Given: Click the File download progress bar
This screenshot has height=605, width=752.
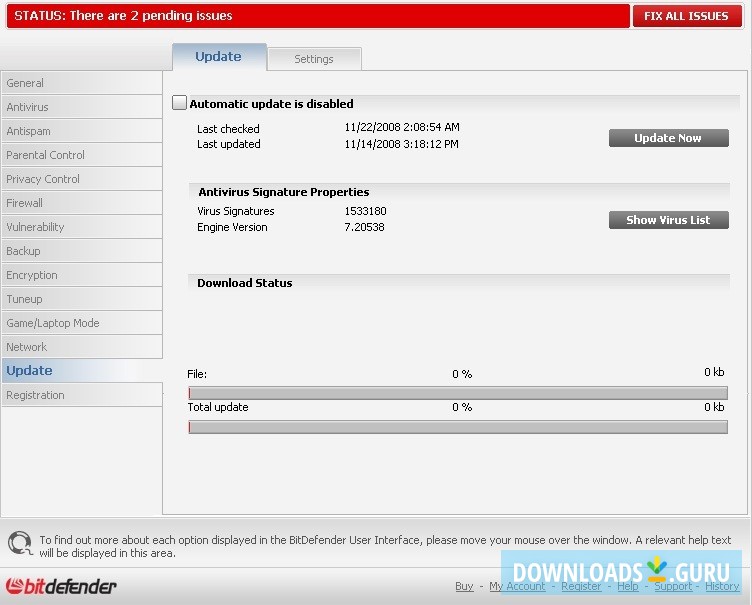Looking at the screenshot, I should (458, 393).
